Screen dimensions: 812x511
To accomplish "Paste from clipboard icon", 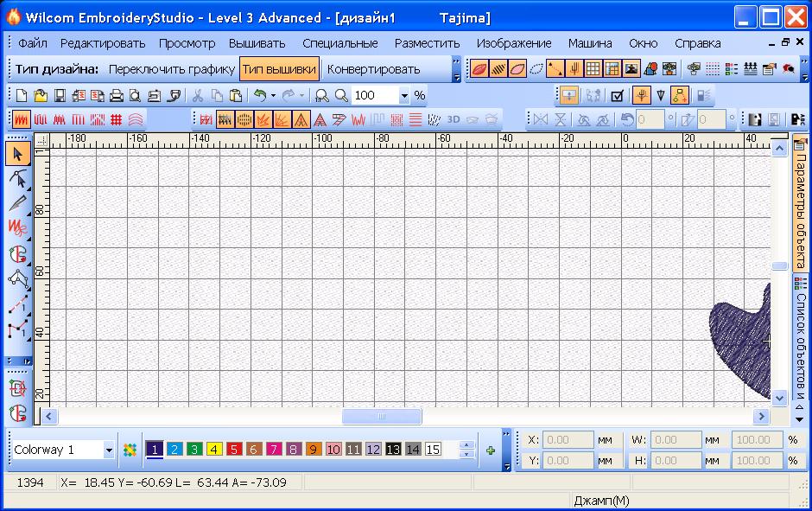I will [236, 95].
